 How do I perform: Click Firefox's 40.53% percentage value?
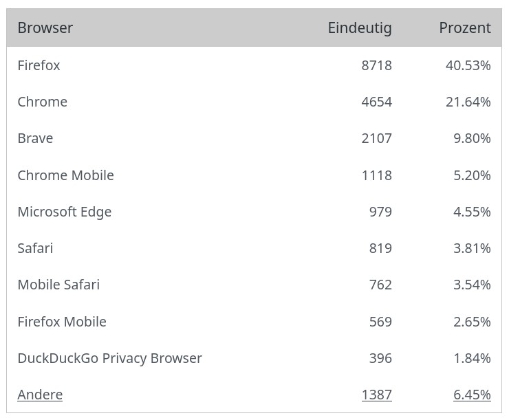468,65
